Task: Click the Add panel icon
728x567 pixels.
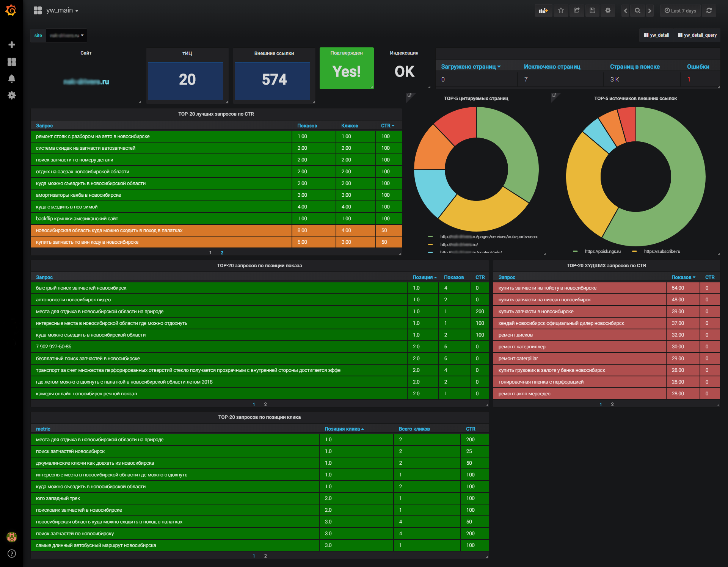Action: click(544, 11)
